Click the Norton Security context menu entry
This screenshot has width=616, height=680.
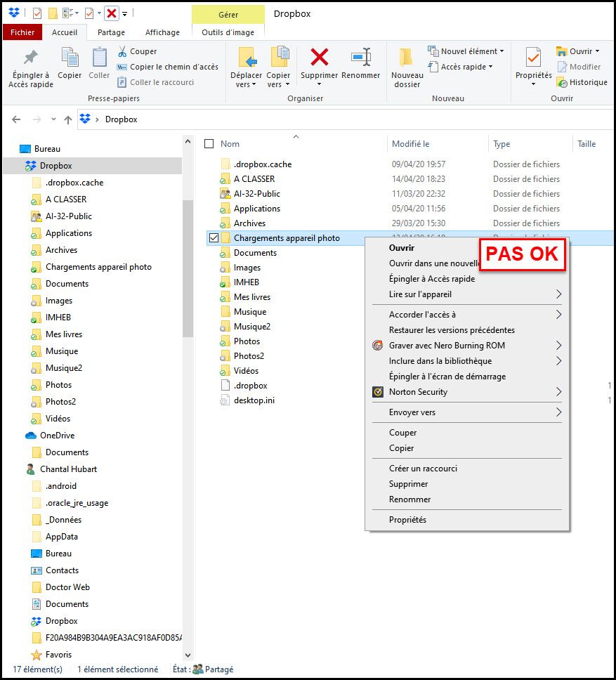[x=467, y=392]
